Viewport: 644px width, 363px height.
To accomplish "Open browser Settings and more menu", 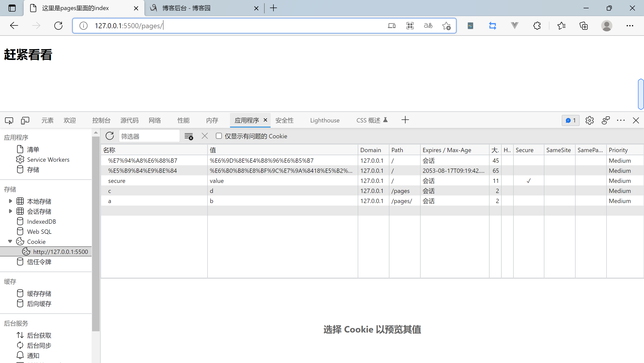I will point(630,25).
